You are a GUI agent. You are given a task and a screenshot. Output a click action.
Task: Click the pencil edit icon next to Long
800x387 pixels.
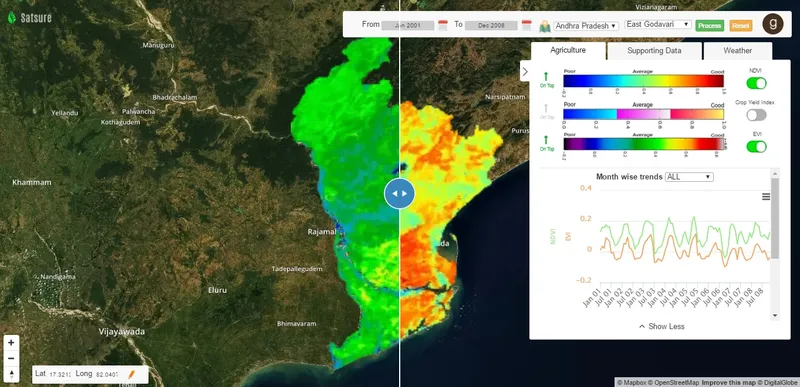coord(131,374)
